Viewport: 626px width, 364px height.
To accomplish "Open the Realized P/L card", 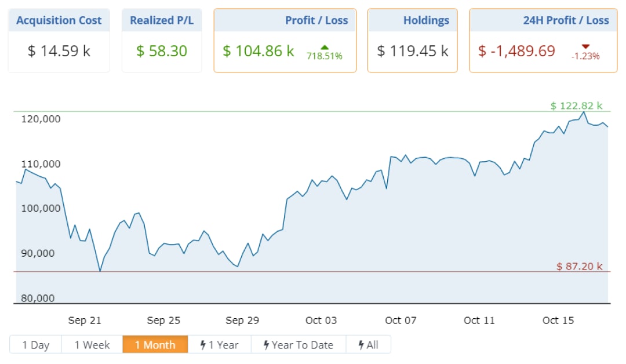I will [x=162, y=41].
